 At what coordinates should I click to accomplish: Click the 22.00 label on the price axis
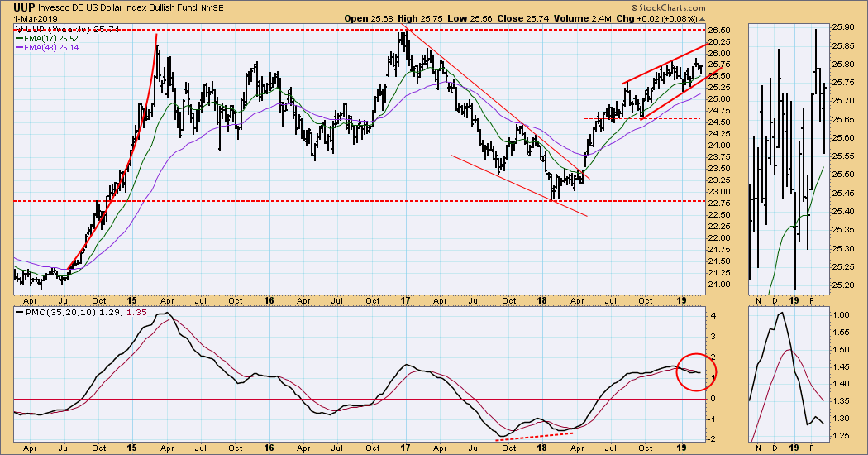(720, 238)
